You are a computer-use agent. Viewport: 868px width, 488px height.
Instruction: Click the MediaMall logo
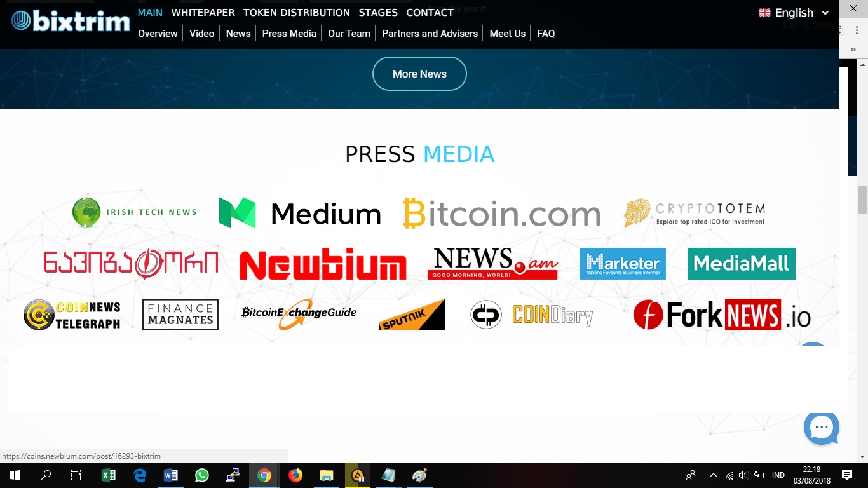pyautogui.click(x=742, y=264)
